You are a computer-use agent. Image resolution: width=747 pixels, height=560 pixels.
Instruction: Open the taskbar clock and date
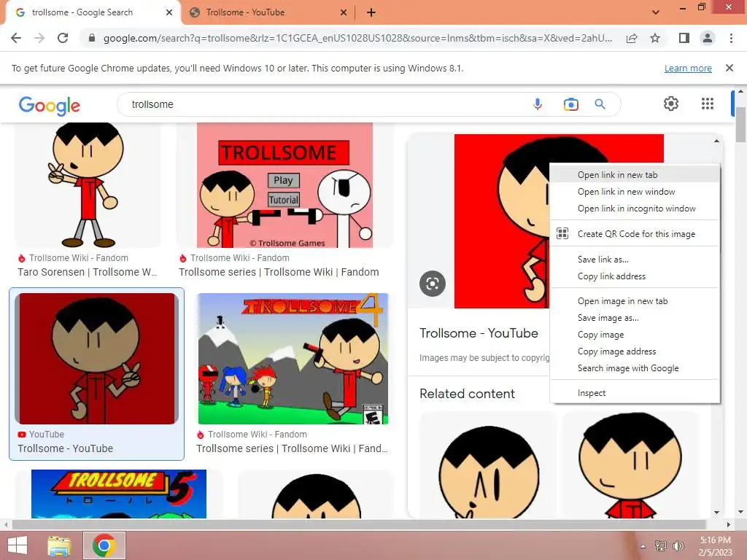[715, 546]
